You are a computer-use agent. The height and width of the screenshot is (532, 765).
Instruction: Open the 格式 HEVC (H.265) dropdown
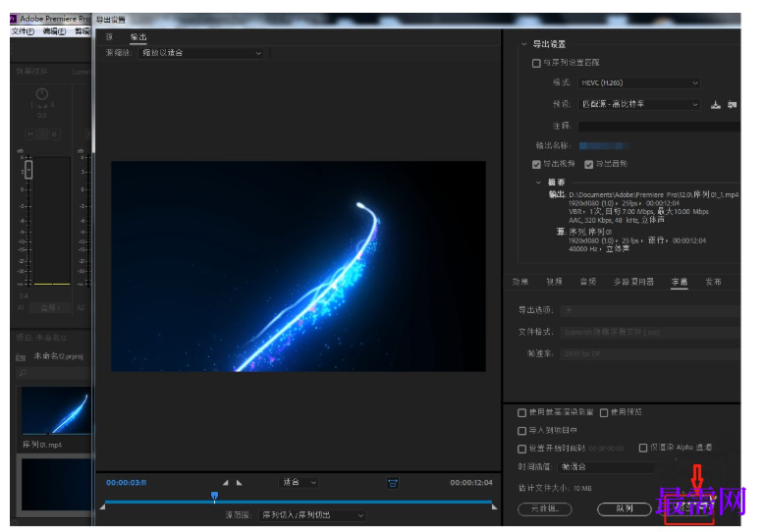[639, 82]
